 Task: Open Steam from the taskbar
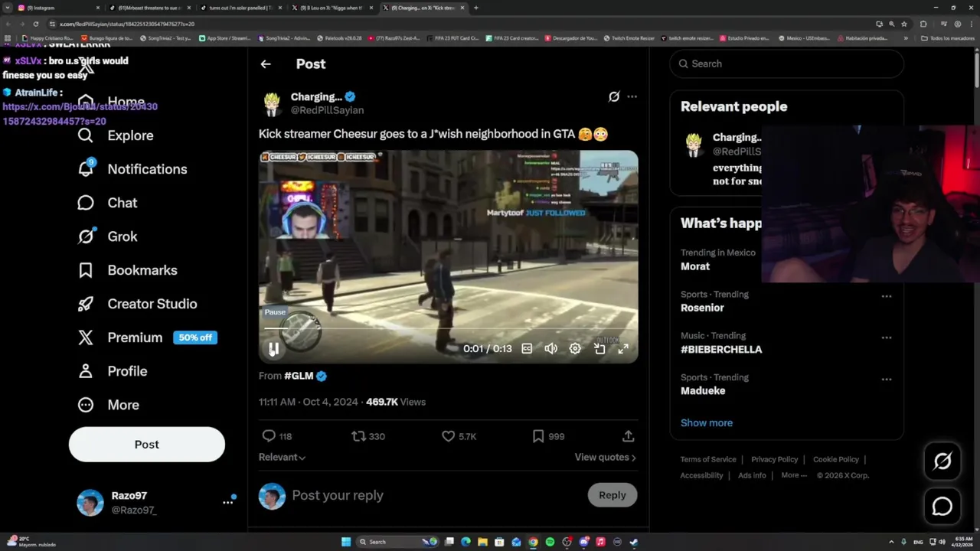tap(633, 542)
